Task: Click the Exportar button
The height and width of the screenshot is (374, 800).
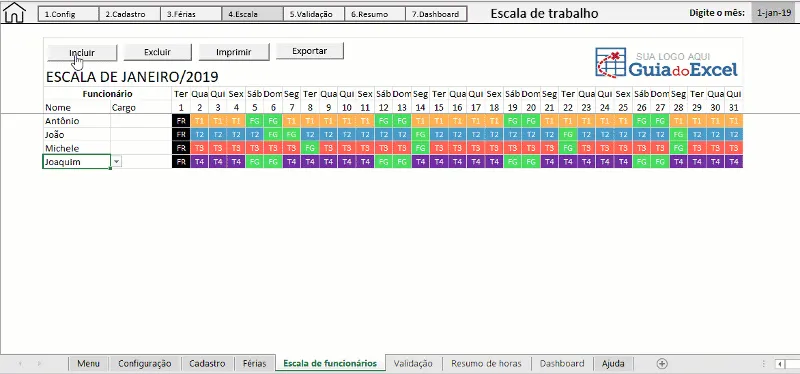Action: (310, 51)
